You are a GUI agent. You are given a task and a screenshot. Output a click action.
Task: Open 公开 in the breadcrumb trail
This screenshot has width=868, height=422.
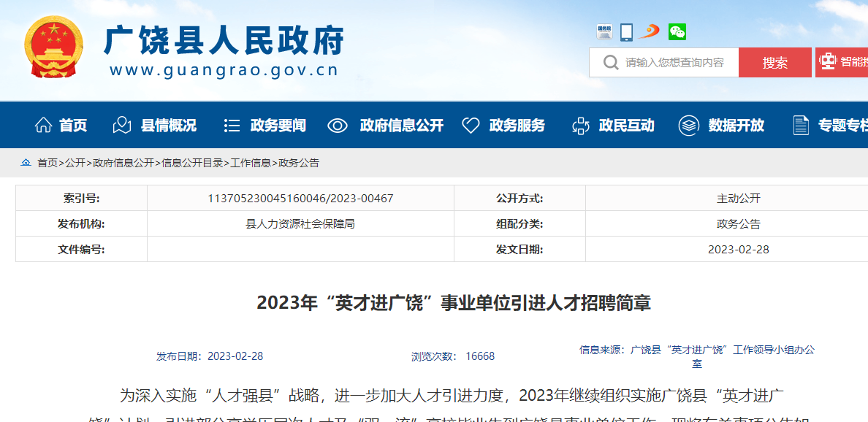click(75, 163)
